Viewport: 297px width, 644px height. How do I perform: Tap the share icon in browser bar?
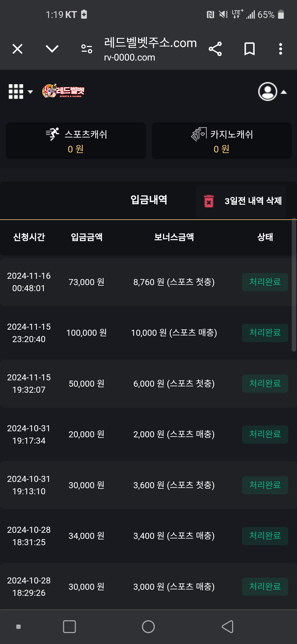pos(215,49)
